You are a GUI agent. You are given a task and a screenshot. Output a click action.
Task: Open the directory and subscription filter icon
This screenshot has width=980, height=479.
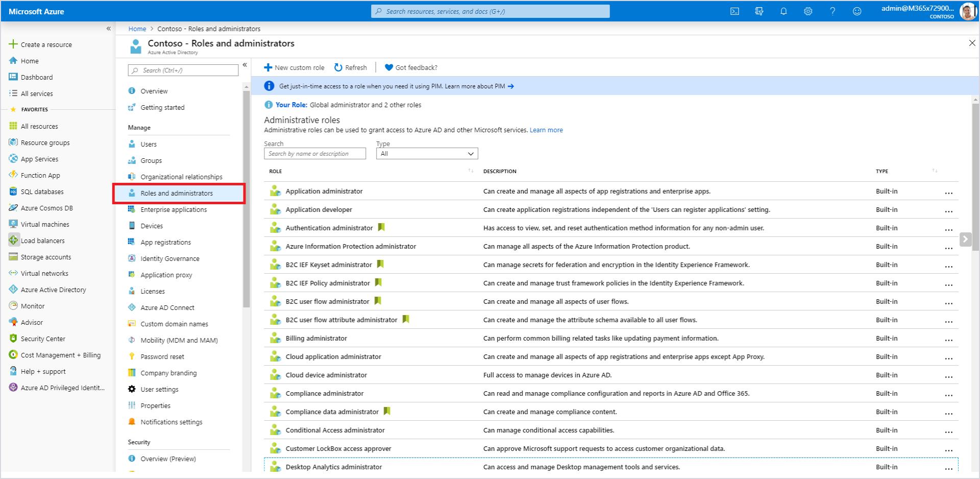[x=759, y=11]
